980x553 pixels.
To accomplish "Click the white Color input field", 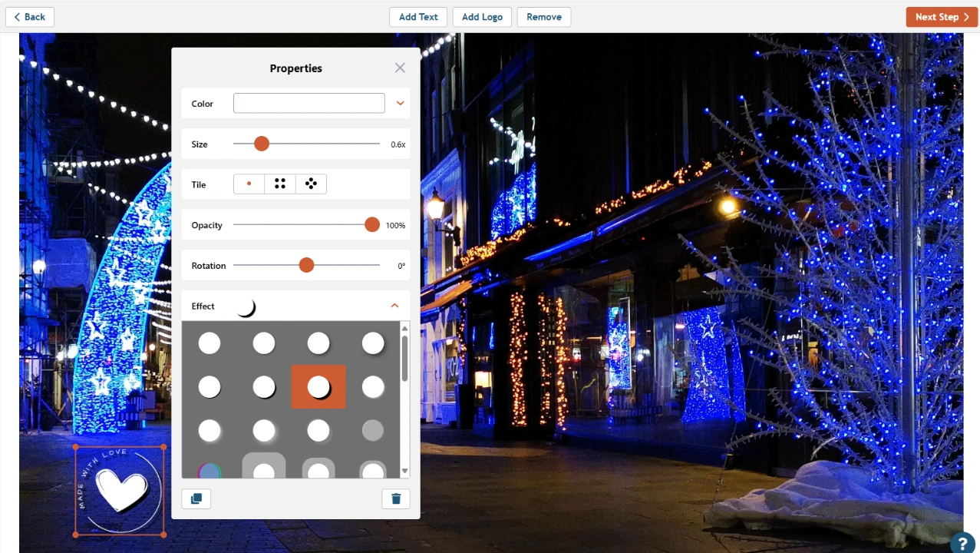I will [x=309, y=103].
